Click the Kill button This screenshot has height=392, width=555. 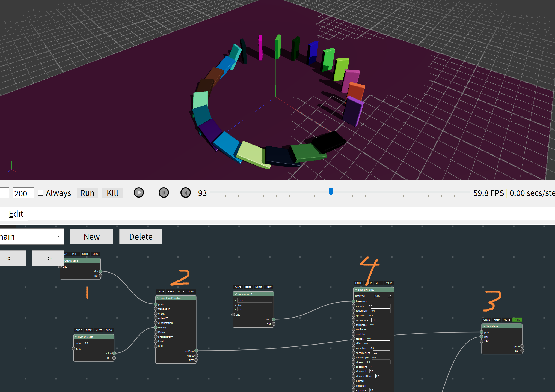point(112,193)
